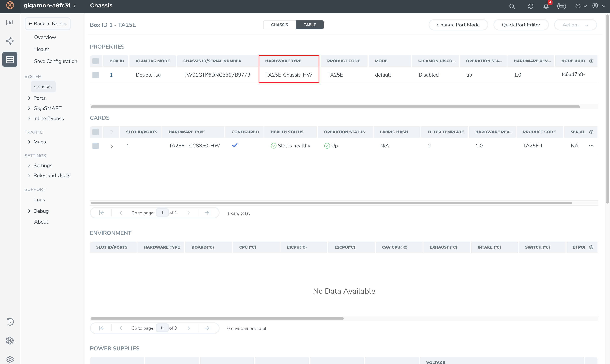Image resolution: width=610 pixels, height=364 pixels.
Task: Check the select-all checkbox in Cards header
Action: (x=95, y=132)
